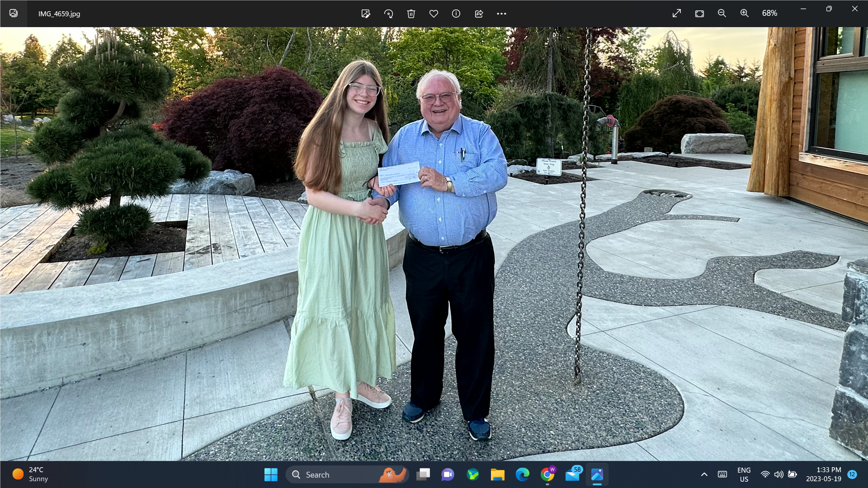The height and width of the screenshot is (488, 868).
Task: Open the See more three-dot menu
Action: pyautogui.click(x=501, y=14)
